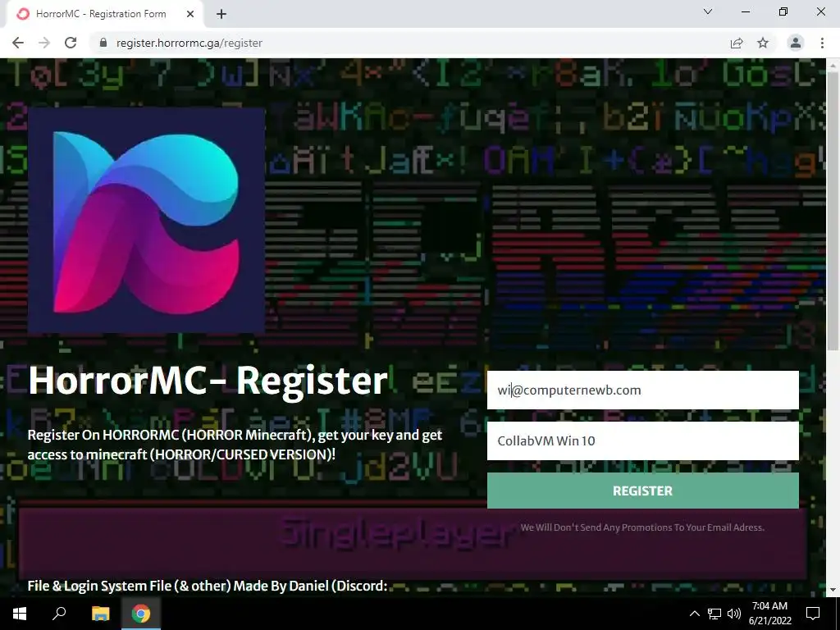
Task: Open File Explorer from the taskbar
Action: (100, 614)
